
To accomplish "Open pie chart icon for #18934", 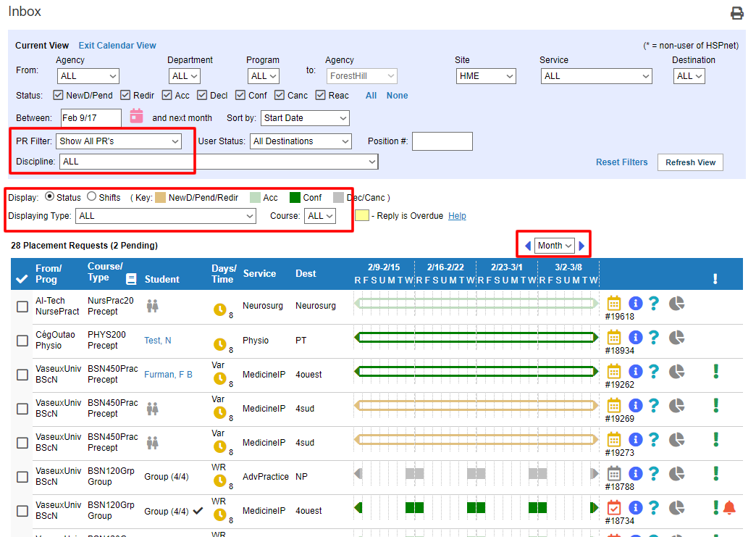I will click(677, 337).
